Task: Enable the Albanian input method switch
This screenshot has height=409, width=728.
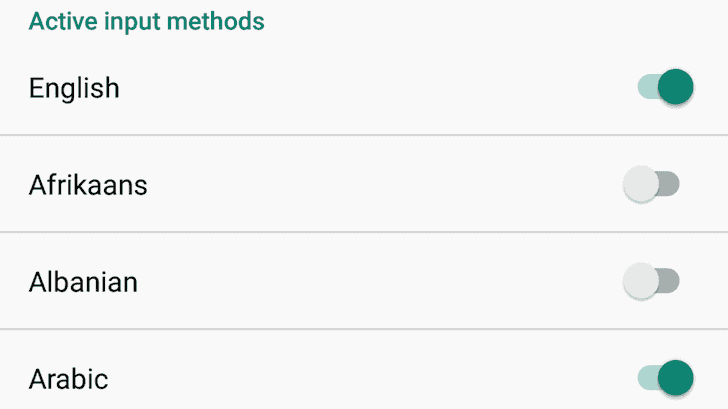Action: (651, 282)
